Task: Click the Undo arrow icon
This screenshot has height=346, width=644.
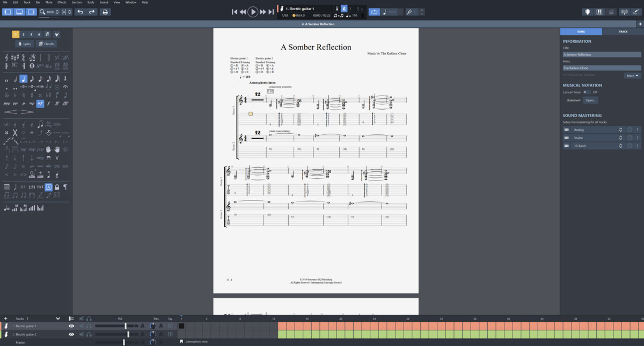Action: (80, 12)
